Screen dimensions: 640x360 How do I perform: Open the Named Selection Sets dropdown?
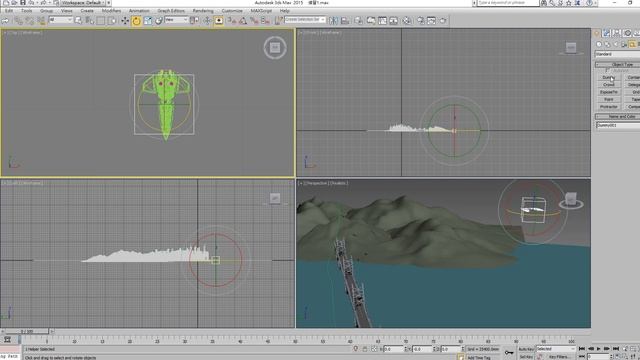click(x=305, y=20)
